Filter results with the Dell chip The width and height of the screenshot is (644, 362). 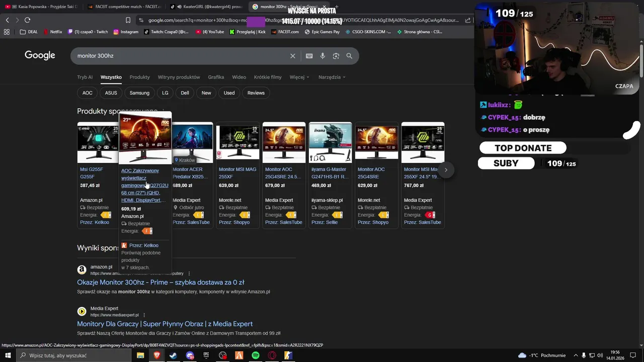click(x=185, y=93)
